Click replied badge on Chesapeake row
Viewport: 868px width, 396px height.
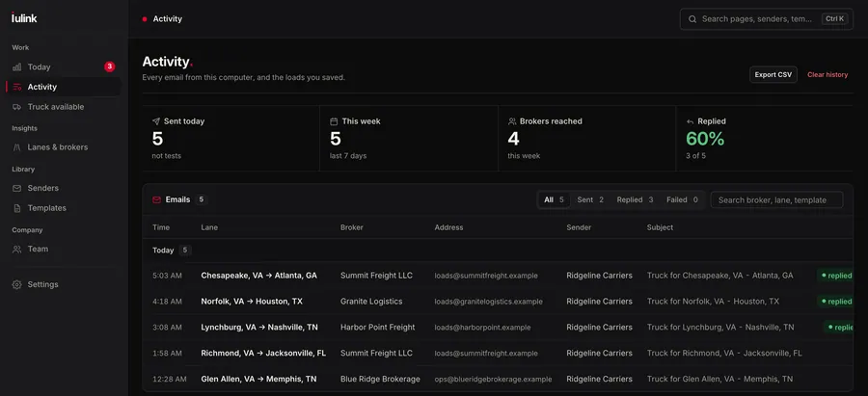coord(836,276)
